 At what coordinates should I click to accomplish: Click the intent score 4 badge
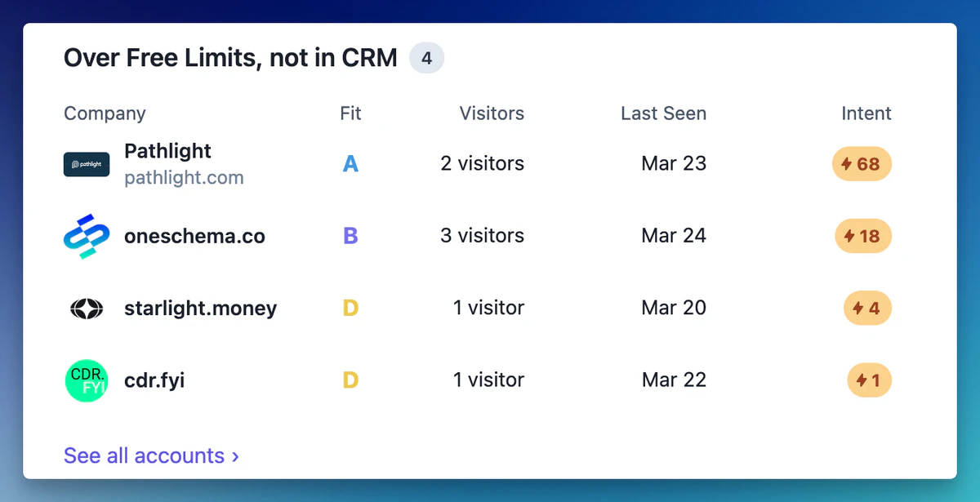867,309
